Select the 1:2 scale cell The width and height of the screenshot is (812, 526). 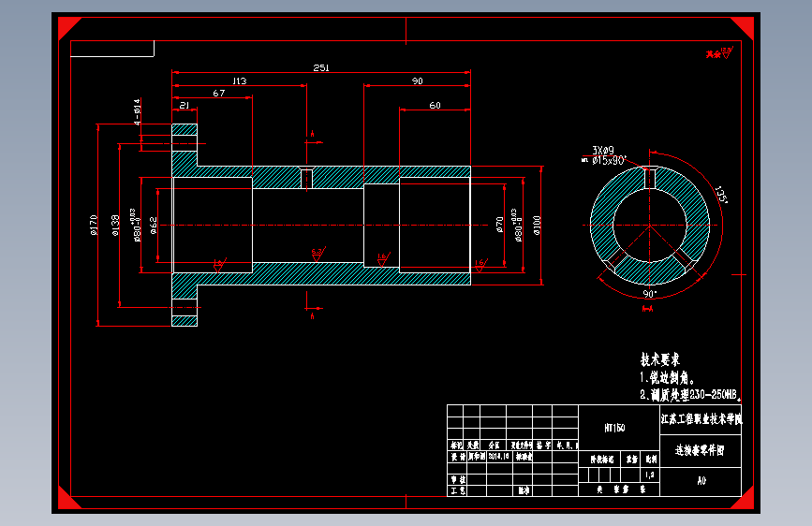coord(649,475)
